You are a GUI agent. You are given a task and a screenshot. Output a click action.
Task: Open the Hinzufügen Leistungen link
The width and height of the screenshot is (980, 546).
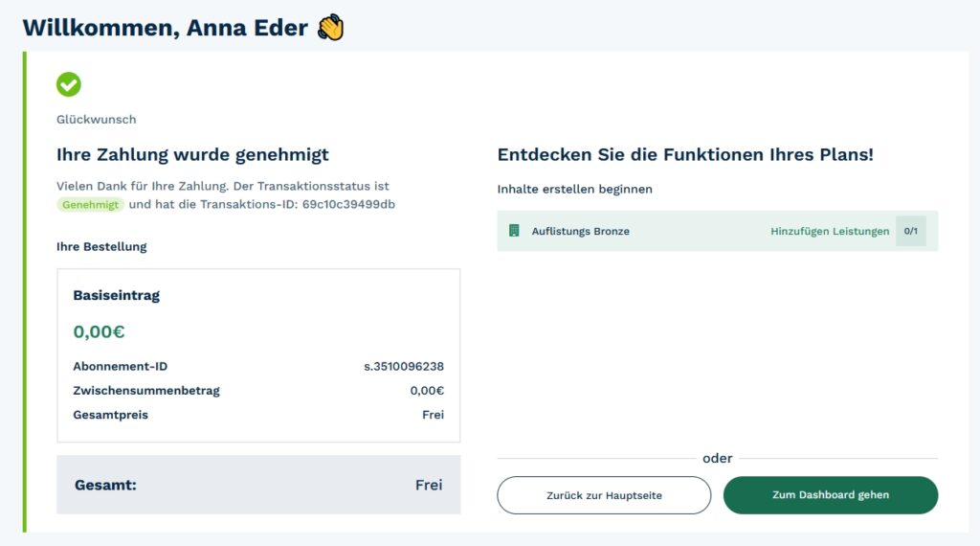[x=830, y=231]
